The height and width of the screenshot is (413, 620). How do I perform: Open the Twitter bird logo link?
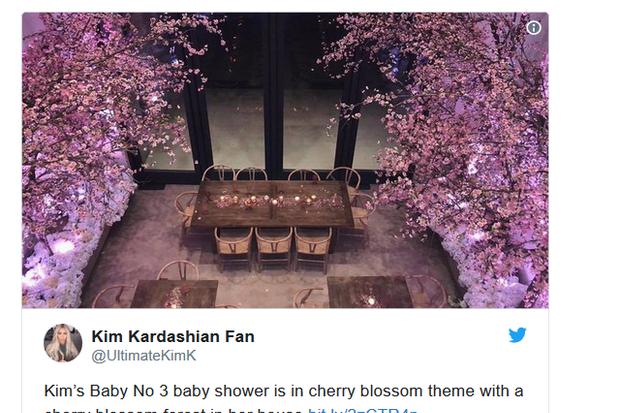tap(517, 335)
